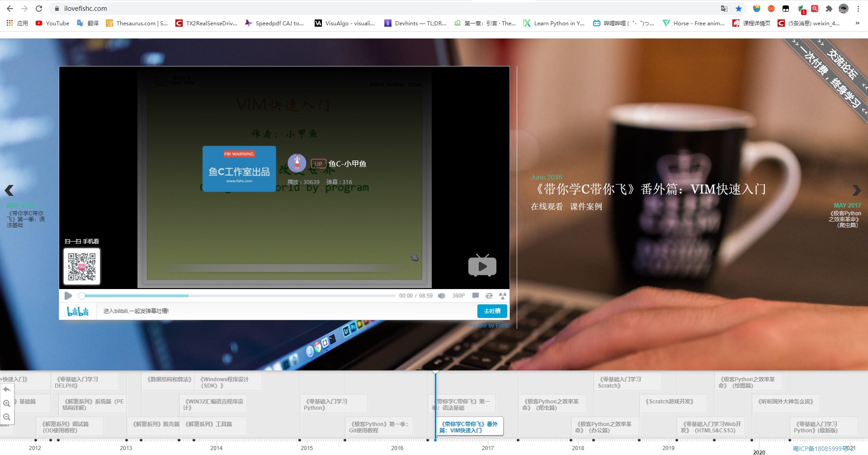Enter fullscreen with the expand icon
The width and height of the screenshot is (868, 455).
pyautogui.click(x=503, y=296)
